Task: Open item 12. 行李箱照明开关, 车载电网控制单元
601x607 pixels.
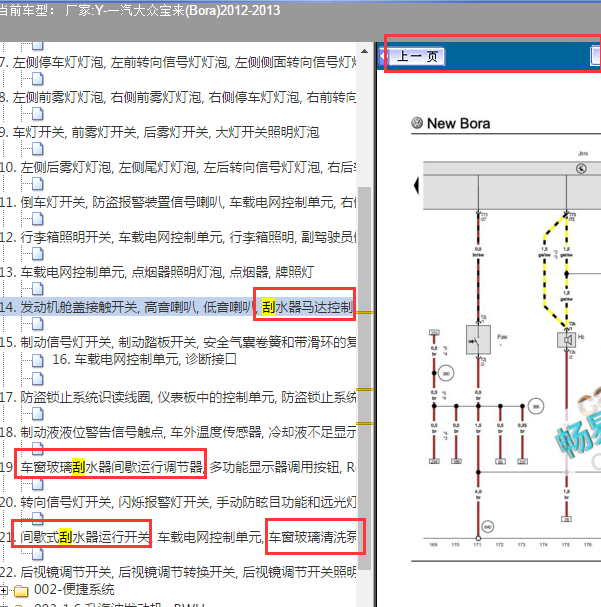Action: tap(178, 237)
